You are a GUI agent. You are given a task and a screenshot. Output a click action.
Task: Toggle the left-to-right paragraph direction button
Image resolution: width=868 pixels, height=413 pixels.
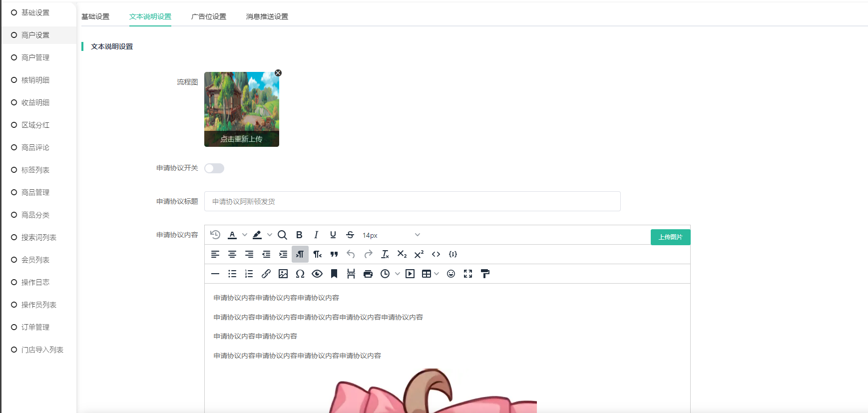pyautogui.click(x=300, y=254)
